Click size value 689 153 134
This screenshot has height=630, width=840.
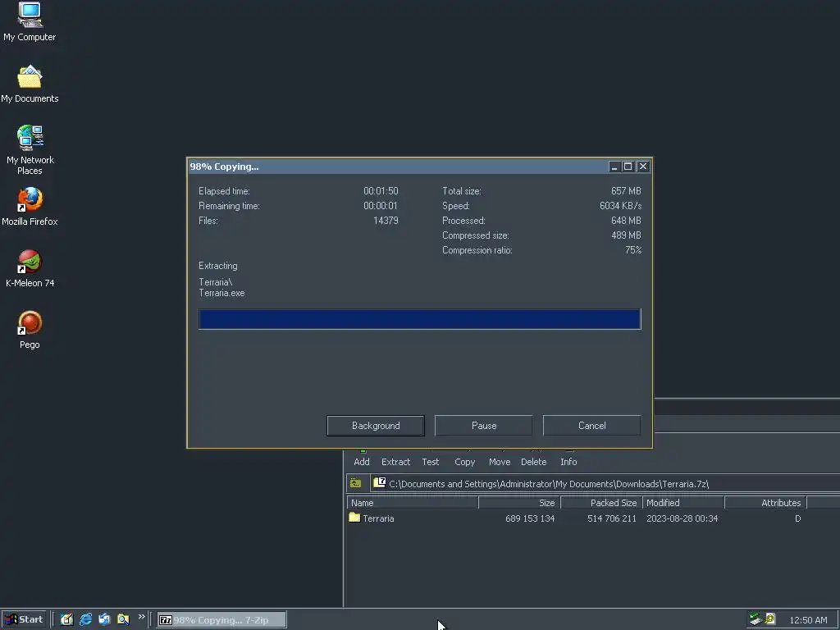tap(529, 518)
